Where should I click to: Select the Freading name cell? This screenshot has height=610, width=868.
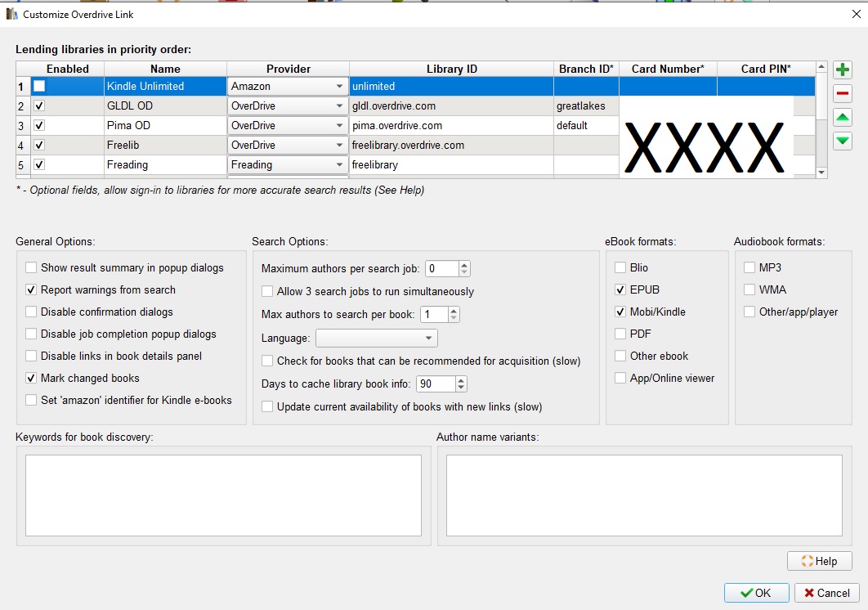click(166, 164)
